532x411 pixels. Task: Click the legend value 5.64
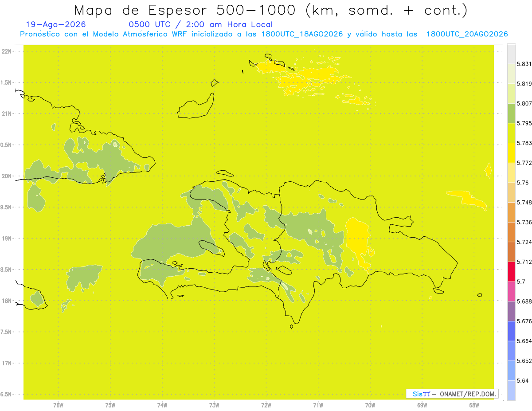523,381
